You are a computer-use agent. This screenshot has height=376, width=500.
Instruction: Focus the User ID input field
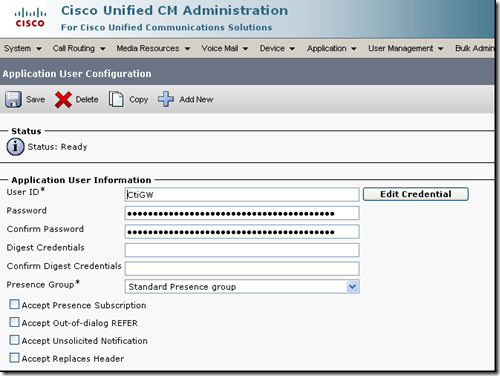(242, 195)
